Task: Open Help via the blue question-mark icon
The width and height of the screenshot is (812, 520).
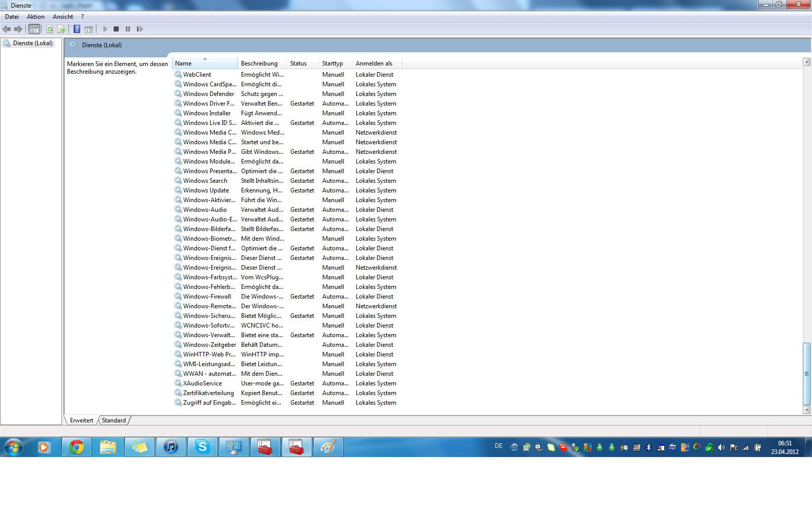Action: coord(77,29)
